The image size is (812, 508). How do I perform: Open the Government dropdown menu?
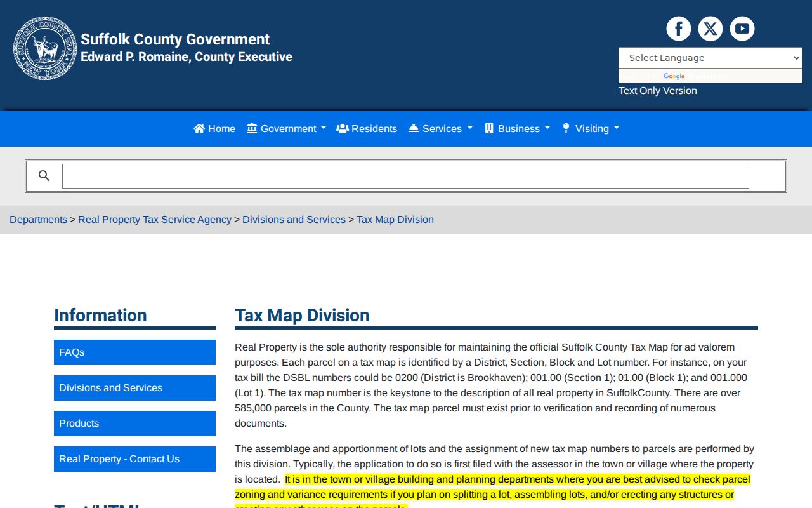(286, 128)
